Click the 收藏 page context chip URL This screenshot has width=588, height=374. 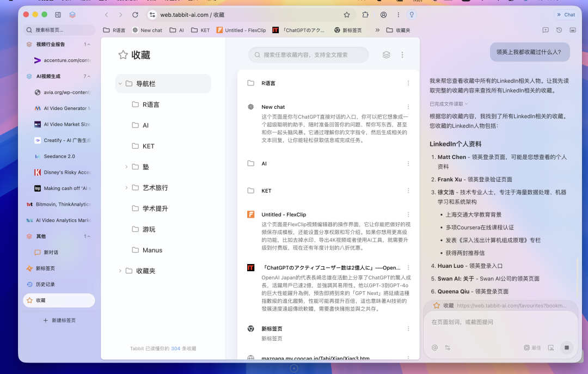[511, 306]
